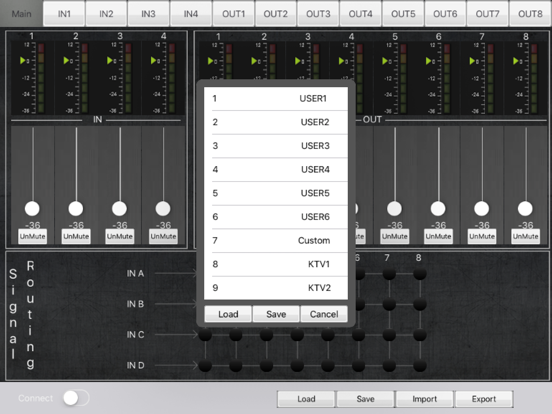The height and width of the screenshot is (414, 552).
Task: Click the bottom bar Load button
Action: pyautogui.click(x=306, y=399)
